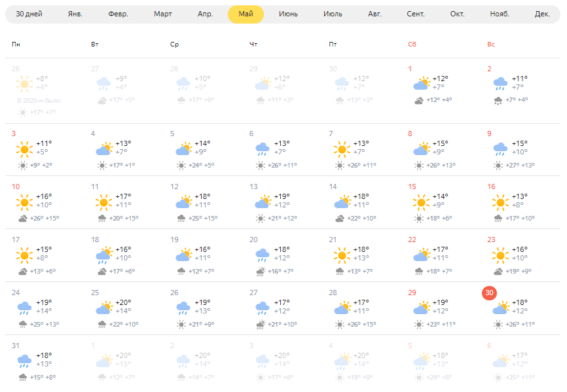Click the rain icon on May 2

pyautogui.click(x=500, y=84)
